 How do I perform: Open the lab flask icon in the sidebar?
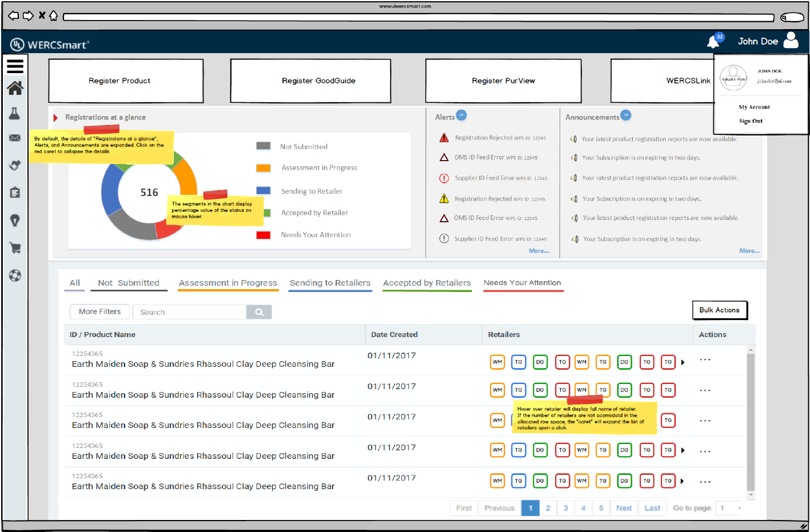[15, 114]
